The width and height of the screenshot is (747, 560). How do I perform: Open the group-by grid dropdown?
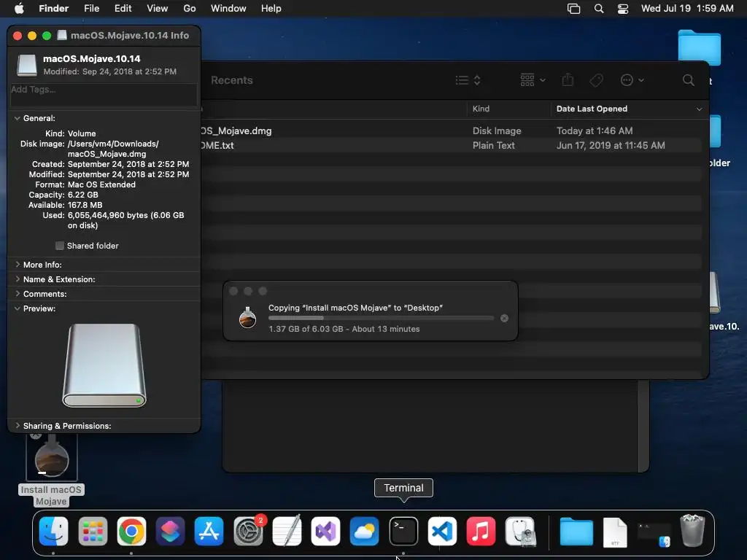tap(533, 80)
